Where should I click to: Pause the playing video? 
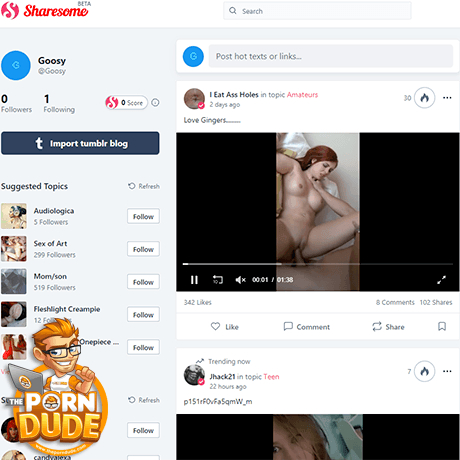194,280
